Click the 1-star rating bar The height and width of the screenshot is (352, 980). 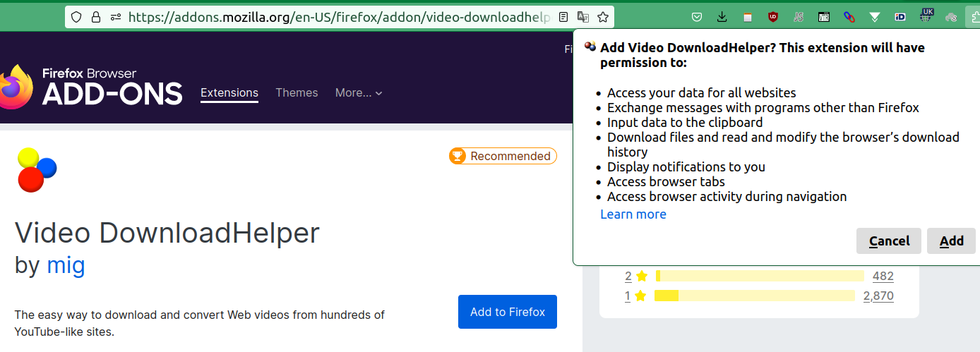[754, 296]
